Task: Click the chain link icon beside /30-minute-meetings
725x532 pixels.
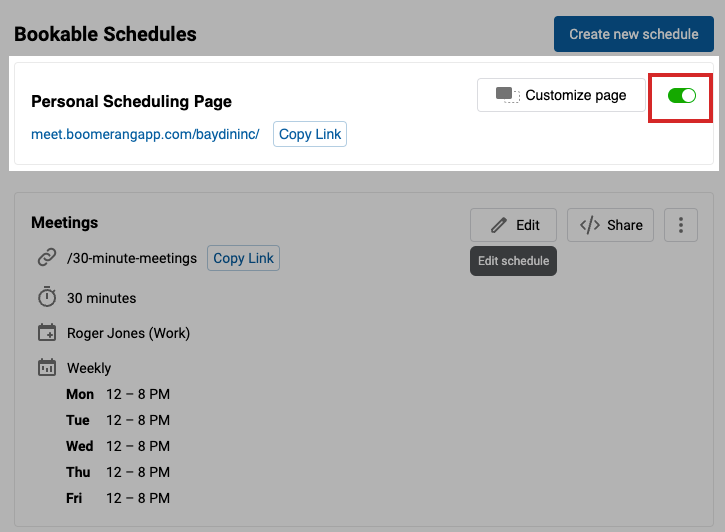Action: point(47,257)
